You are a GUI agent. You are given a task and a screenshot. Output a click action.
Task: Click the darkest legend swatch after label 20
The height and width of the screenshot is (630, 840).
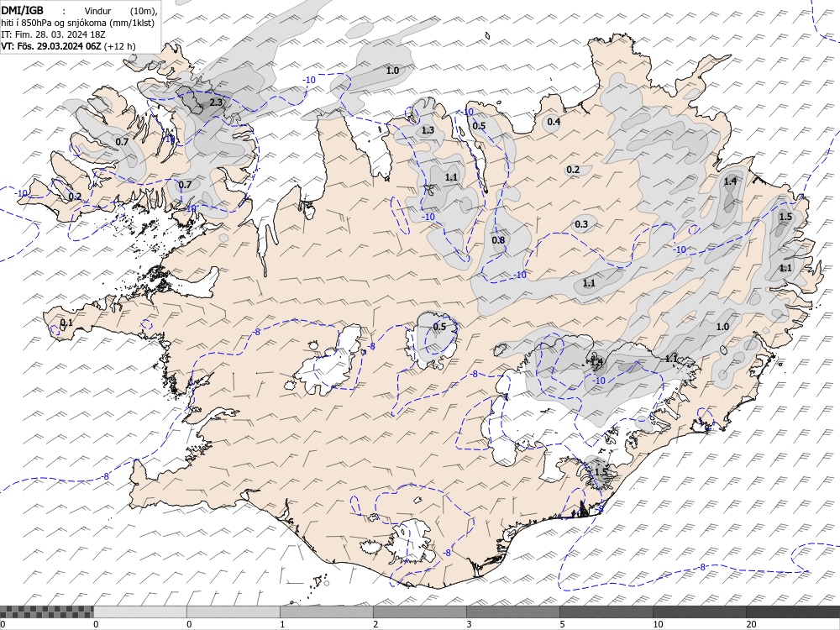pos(793,612)
